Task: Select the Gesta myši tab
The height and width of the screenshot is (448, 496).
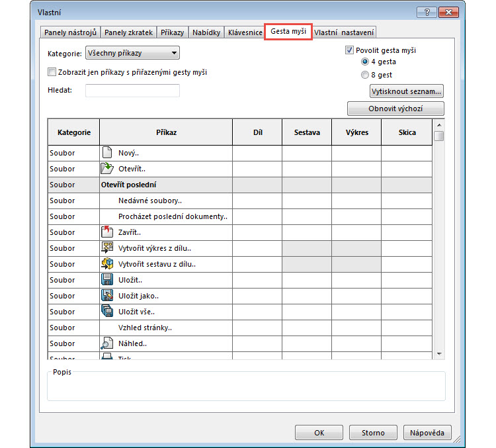Action: (288, 31)
